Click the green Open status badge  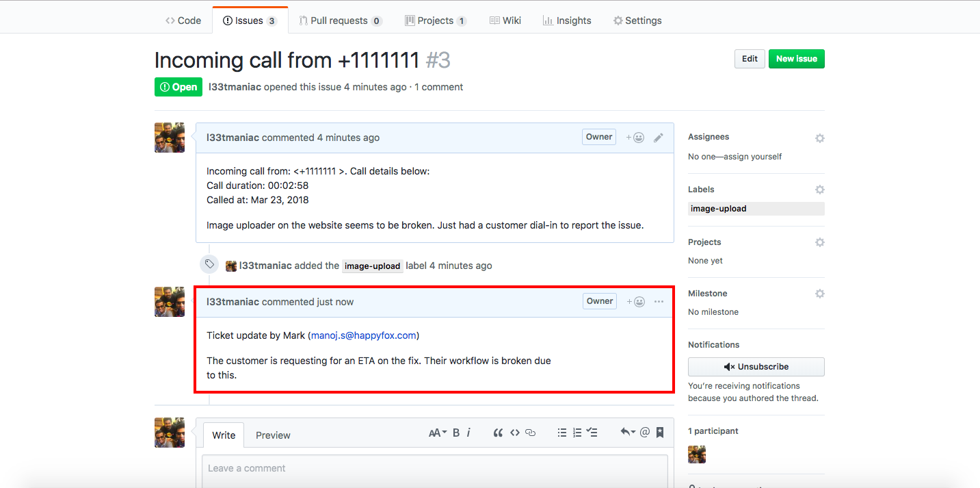178,87
